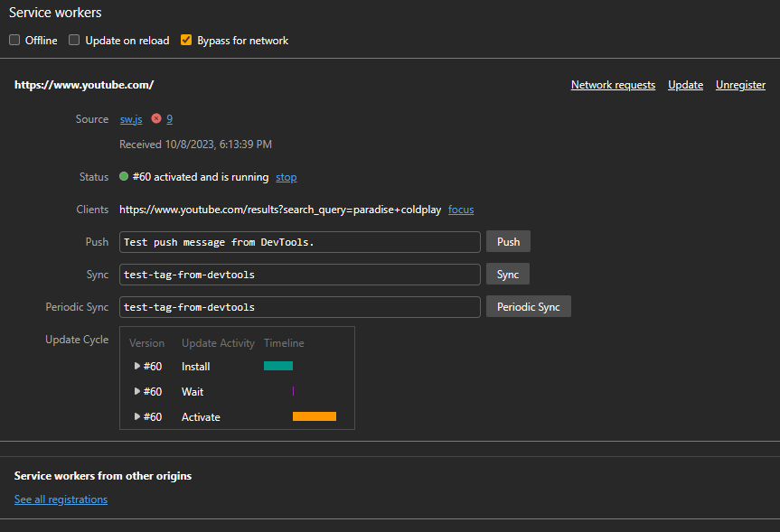
Task: Stop the running service worker
Action: [286, 177]
